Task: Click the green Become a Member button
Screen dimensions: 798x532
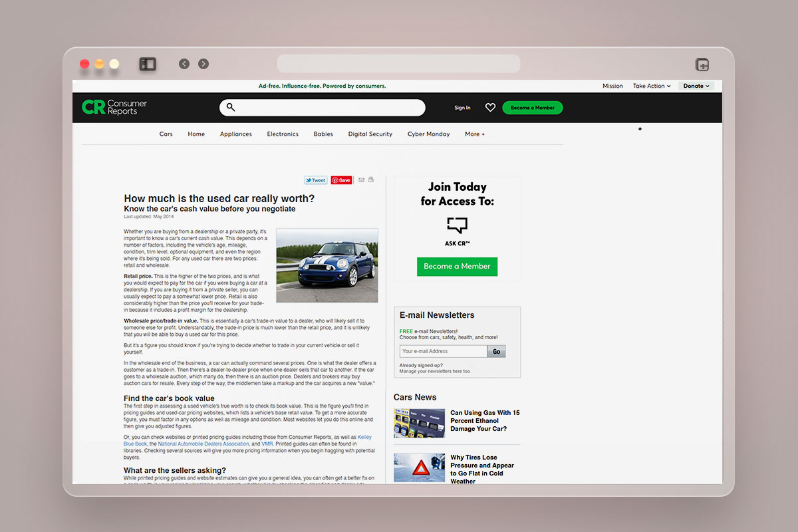Action: 532,107
